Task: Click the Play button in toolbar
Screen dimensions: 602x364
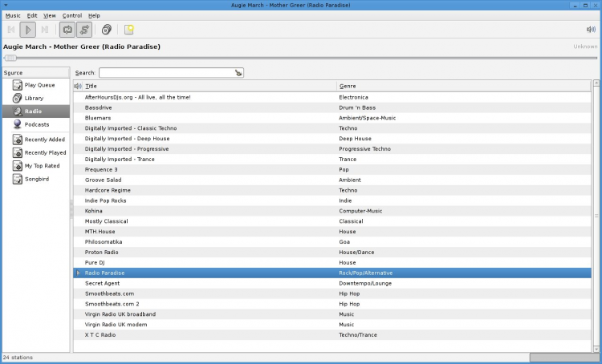Action: point(27,30)
